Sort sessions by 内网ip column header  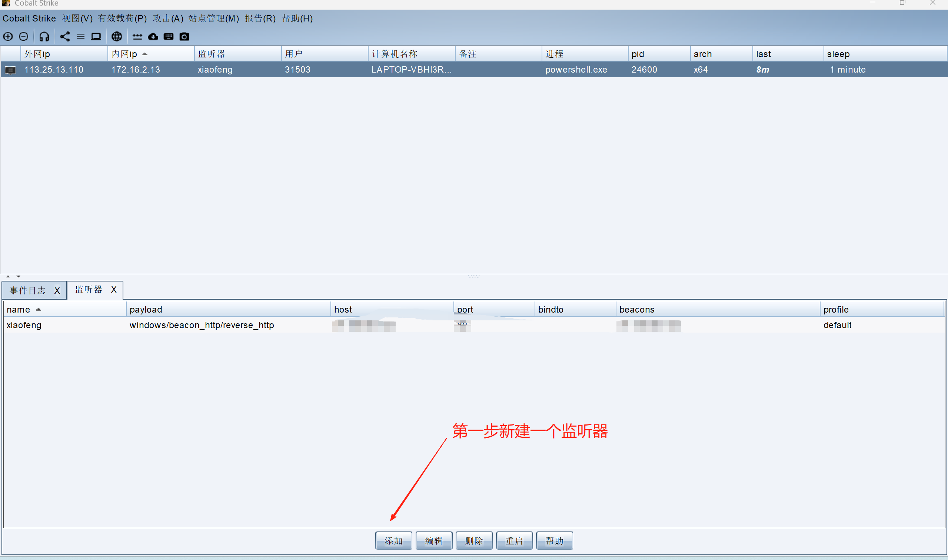tap(151, 54)
